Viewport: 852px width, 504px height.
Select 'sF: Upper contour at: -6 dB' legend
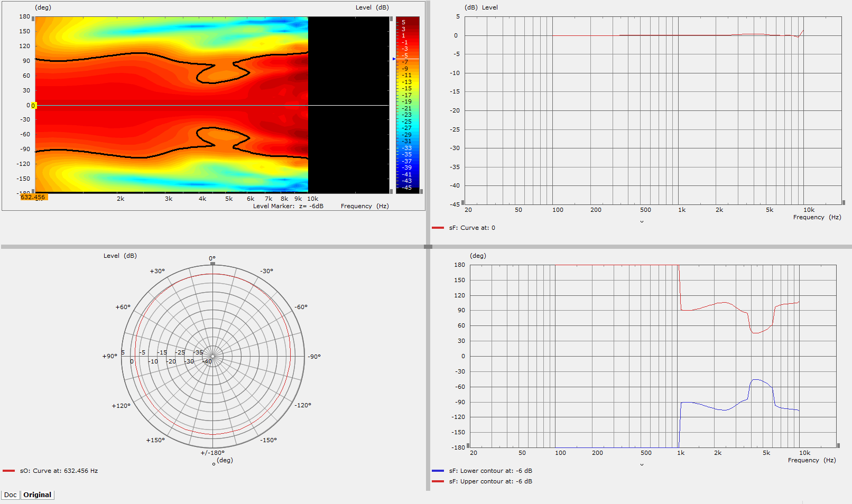pyautogui.click(x=490, y=481)
